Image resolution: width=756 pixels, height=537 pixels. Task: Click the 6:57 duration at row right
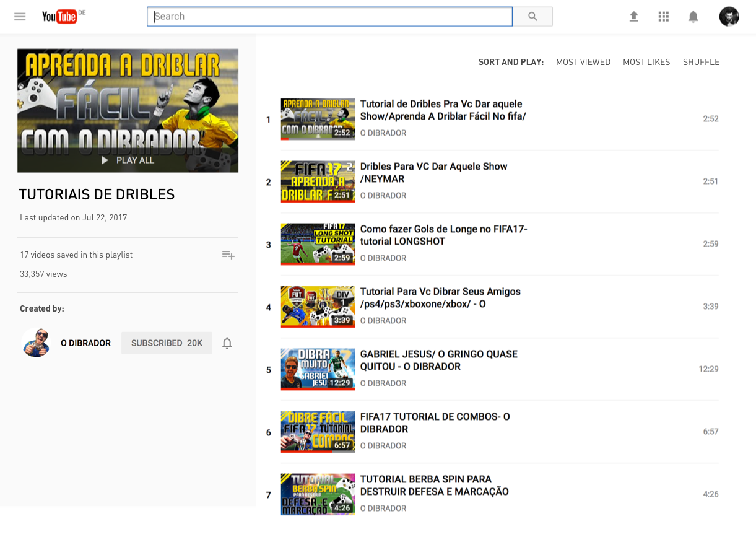pyautogui.click(x=711, y=432)
